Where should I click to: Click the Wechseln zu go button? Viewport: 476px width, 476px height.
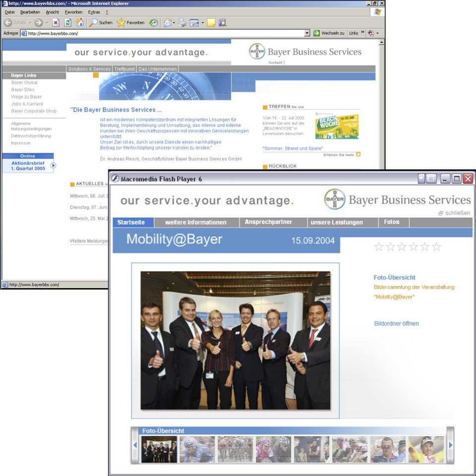[329, 33]
